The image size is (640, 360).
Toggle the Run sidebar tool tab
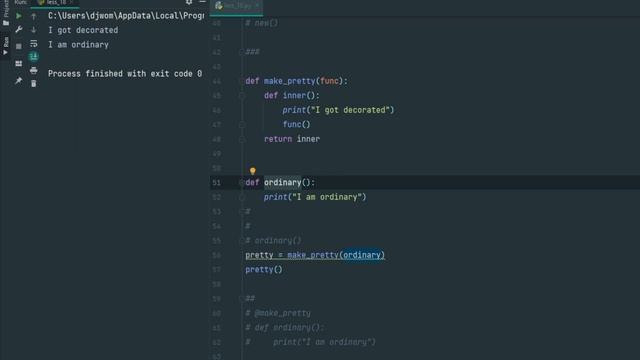(x=5, y=46)
